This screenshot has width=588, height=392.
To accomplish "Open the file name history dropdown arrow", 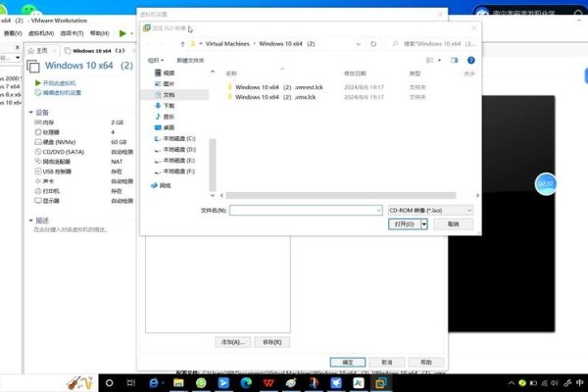I will pos(378,211).
